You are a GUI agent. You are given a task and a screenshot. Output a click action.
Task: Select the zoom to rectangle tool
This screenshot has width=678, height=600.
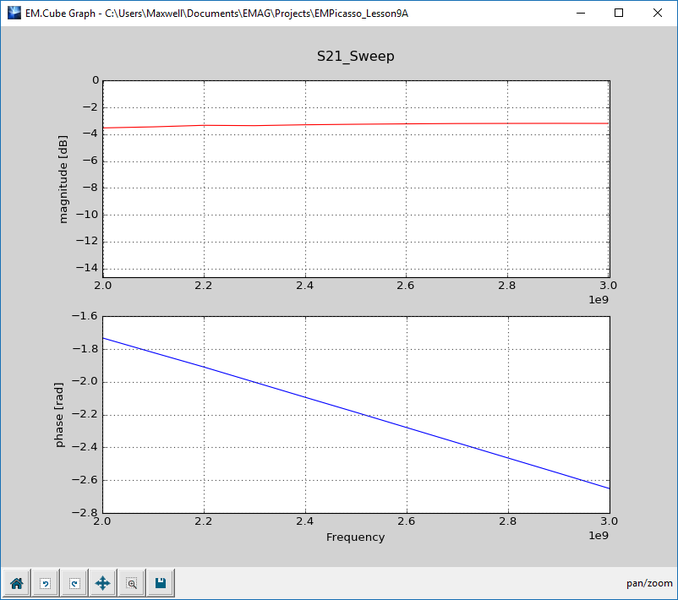click(132, 584)
